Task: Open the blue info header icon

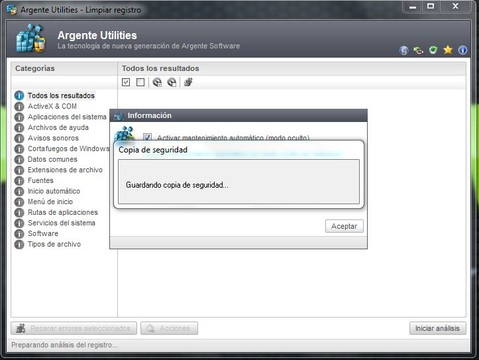Action: 462,50
